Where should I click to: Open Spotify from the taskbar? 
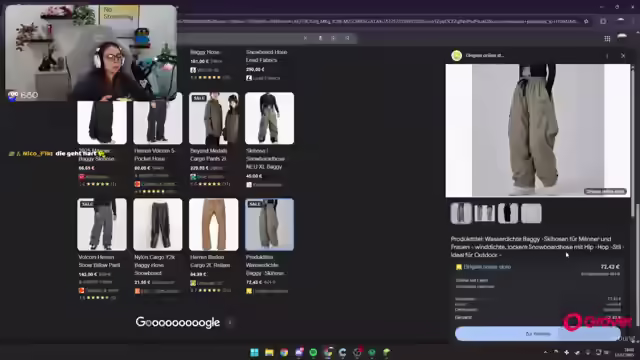pyautogui.click(x=313, y=352)
